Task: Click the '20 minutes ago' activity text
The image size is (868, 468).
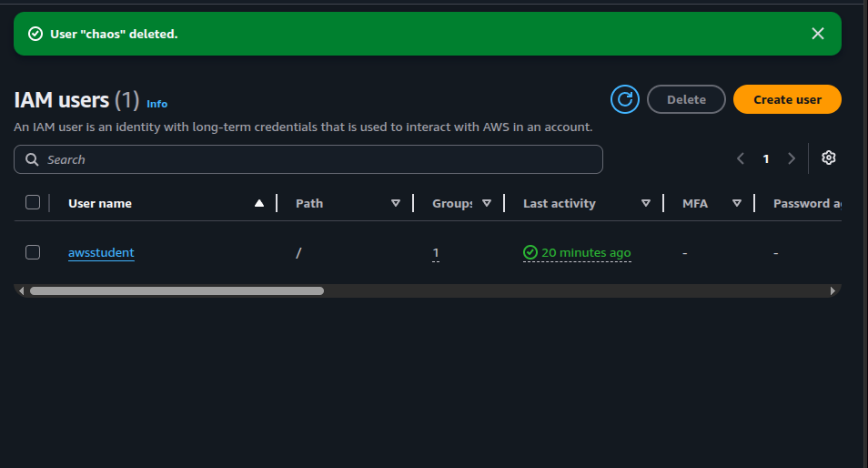Action: click(586, 252)
